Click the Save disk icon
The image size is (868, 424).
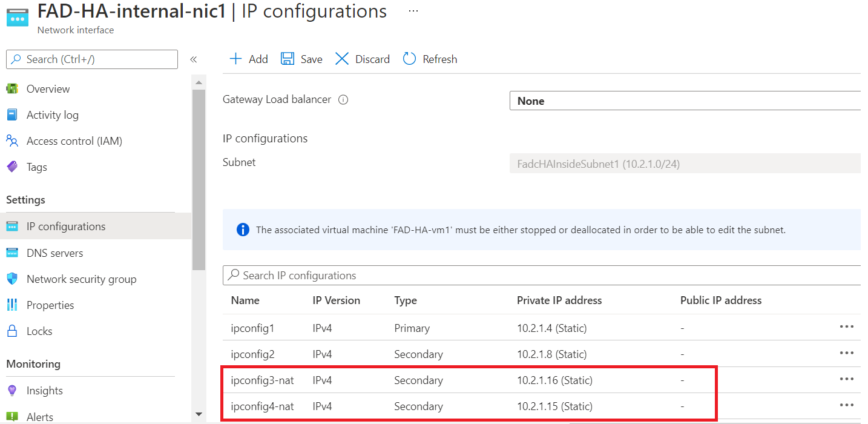click(x=288, y=59)
